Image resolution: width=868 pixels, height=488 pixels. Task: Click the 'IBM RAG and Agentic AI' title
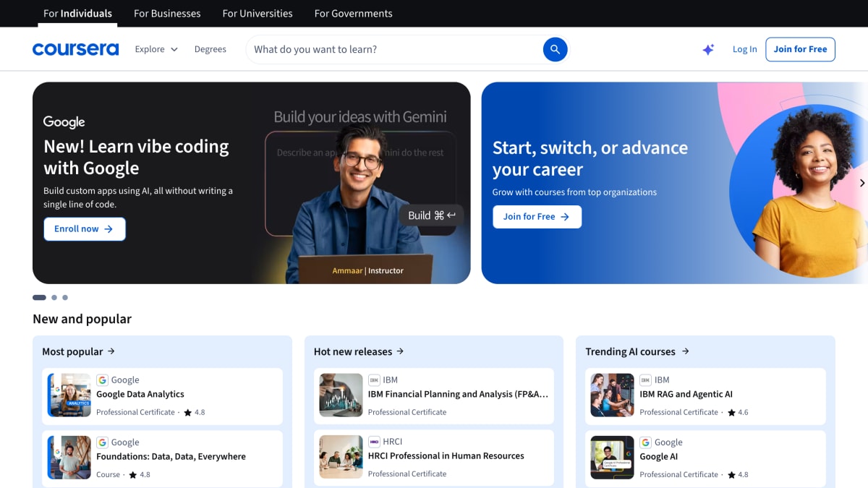tap(686, 394)
